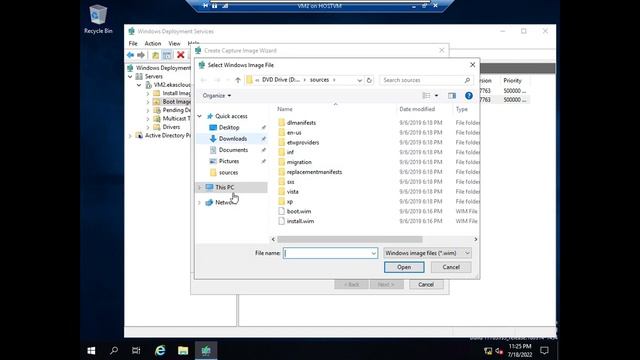Click the horizontal scrollbar in file list
Viewport: 640px width, 360px height.
click(350, 239)
